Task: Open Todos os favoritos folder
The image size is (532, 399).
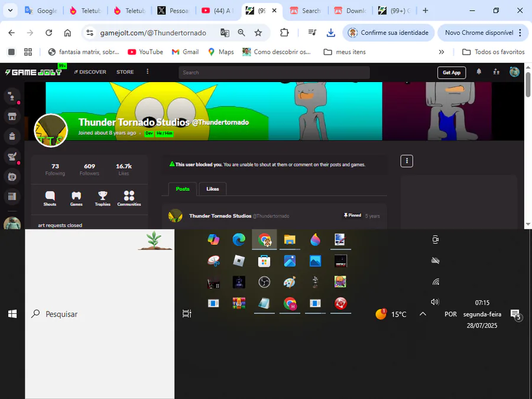Action: 494,52
